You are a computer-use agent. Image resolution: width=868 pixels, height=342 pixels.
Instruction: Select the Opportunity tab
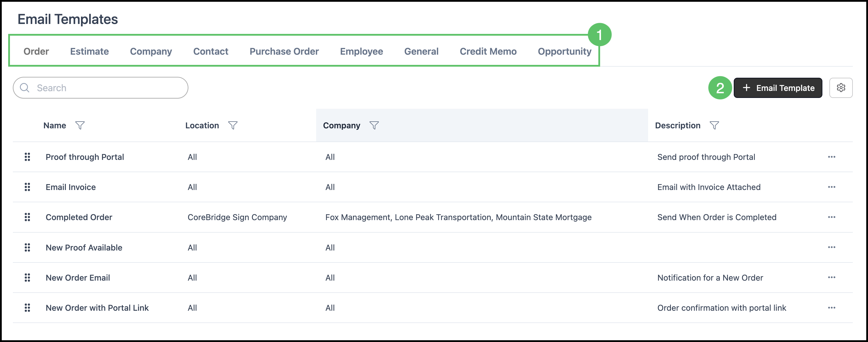pyautogui.click(x=564, y=51)
